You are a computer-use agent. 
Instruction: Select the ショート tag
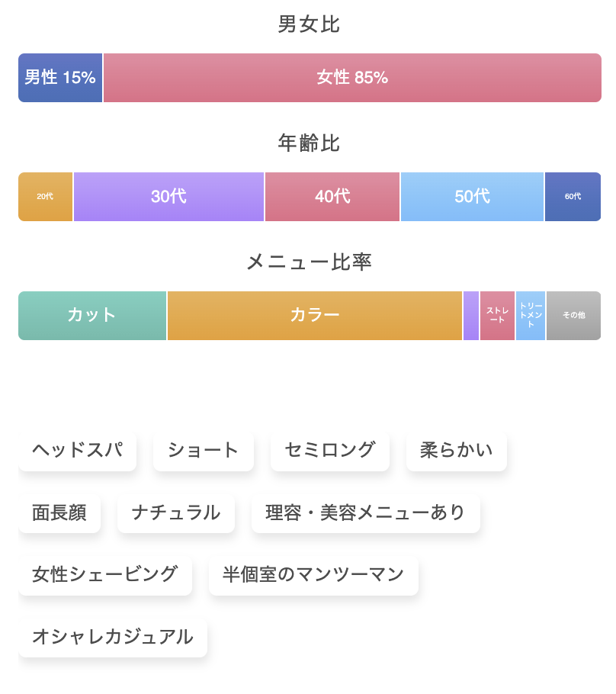coord(204,450)
